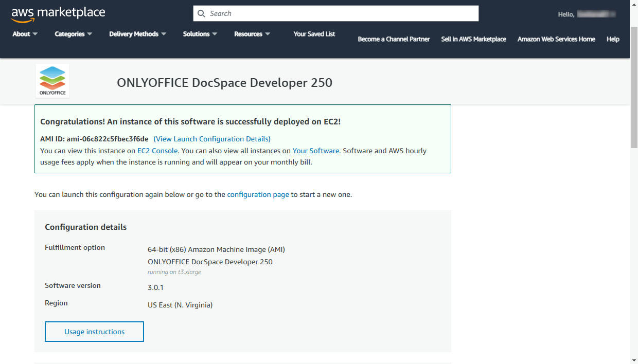The image size is (638, 364).
Task: Visit Amazon Web Services Home
Action: coord(556,39)
